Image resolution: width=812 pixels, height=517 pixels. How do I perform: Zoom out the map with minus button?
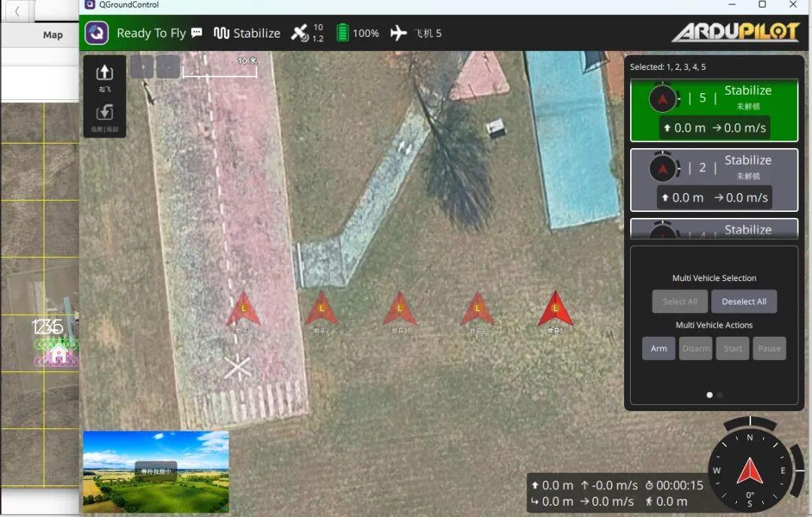168,68
